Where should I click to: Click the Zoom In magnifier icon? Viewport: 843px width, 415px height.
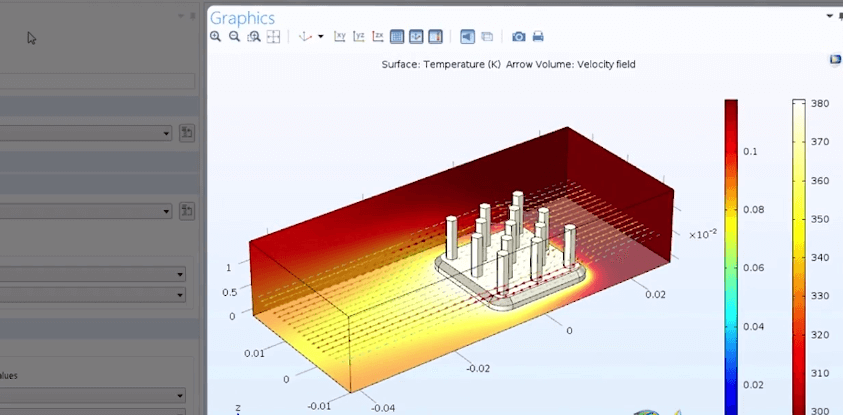[216, 37]
